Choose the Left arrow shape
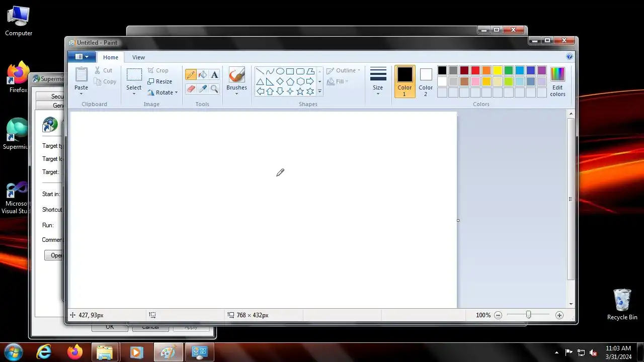Image resolution: width=644 pixels, height=362 pixels. tap(260, 92)
